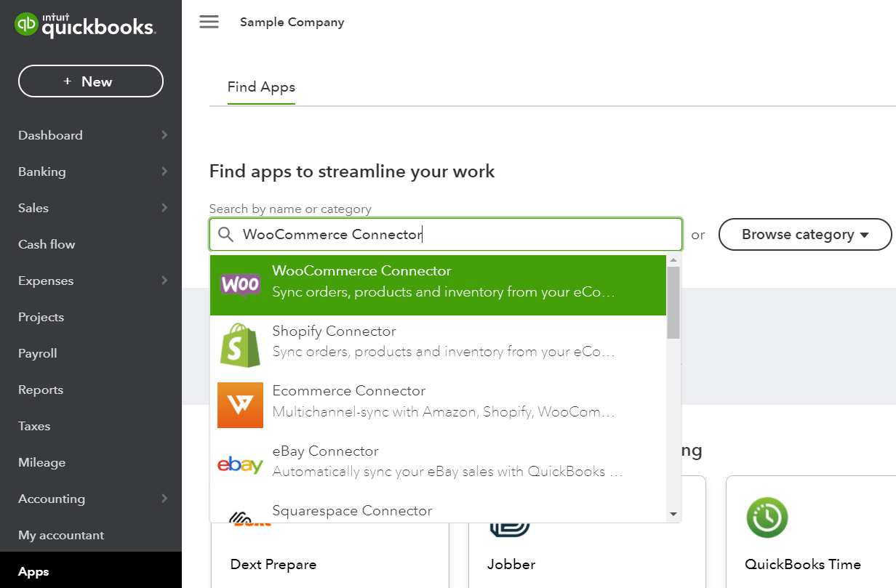
Task: Open Dashboard in the sidebar
Action: (91, 135)
